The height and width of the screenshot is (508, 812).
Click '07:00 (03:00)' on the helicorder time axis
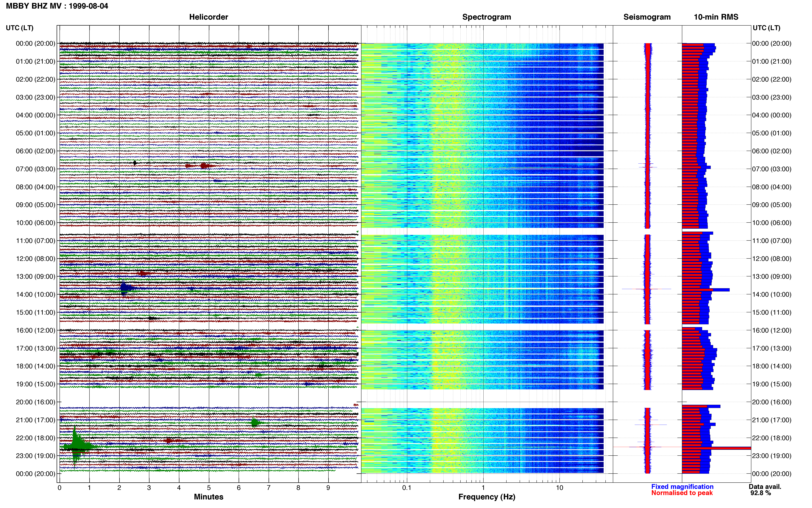coord(36,169)
